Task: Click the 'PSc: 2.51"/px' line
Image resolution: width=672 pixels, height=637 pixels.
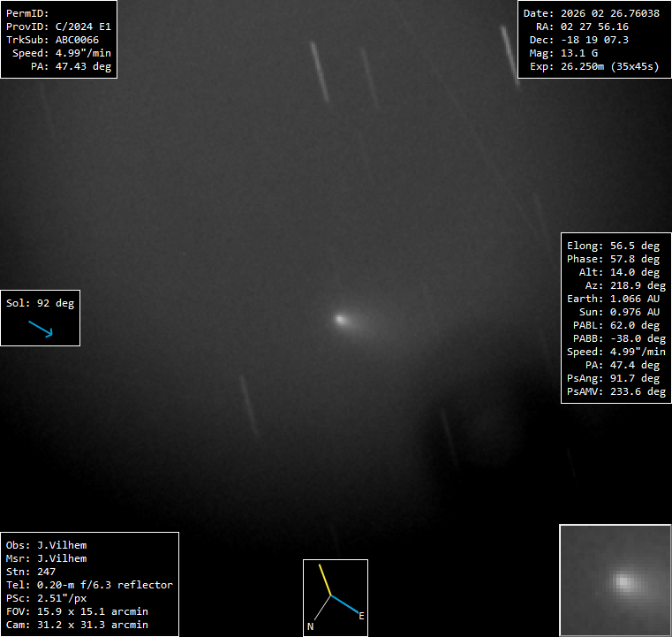Action: coord(46,598)
